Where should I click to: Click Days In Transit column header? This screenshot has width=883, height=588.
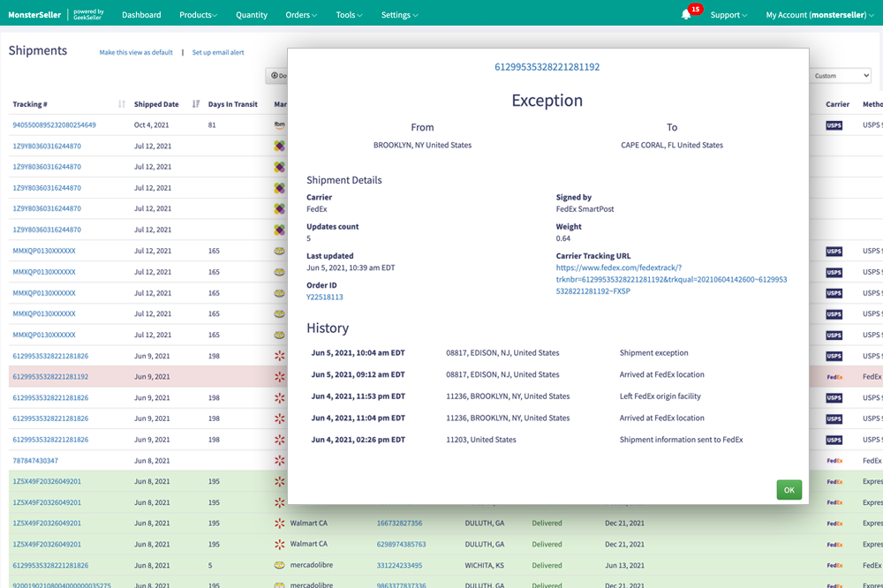click(x=232, y=104)
